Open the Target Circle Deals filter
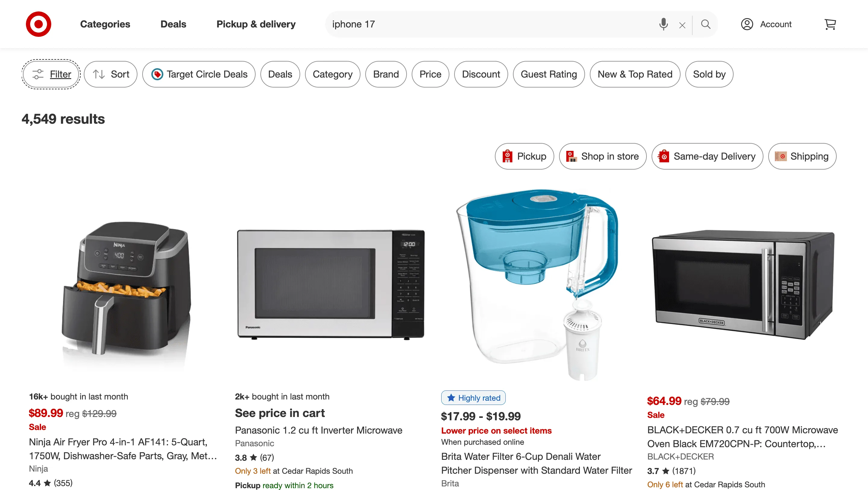This screenshot has width=868, height=490. click(199, 74)
